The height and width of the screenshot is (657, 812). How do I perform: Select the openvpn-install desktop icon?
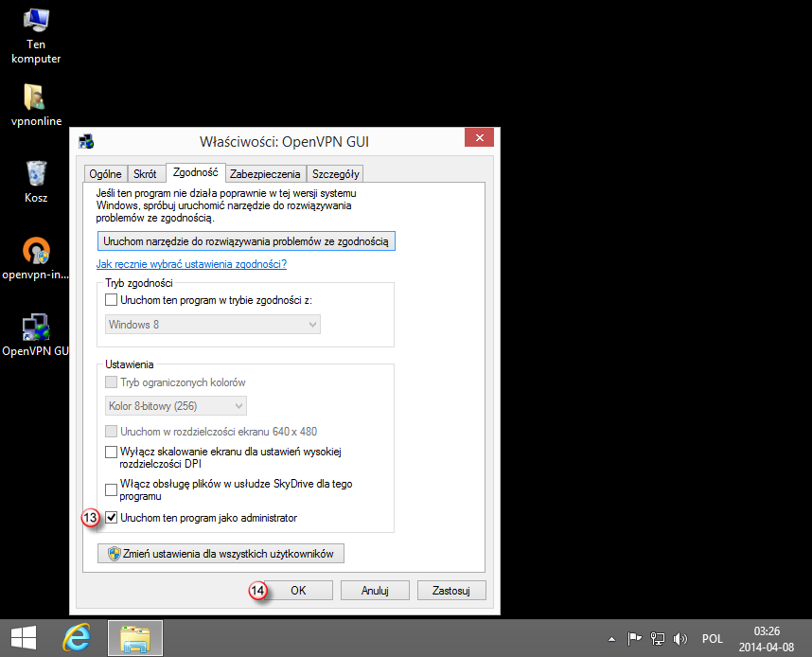coord(35,258)
